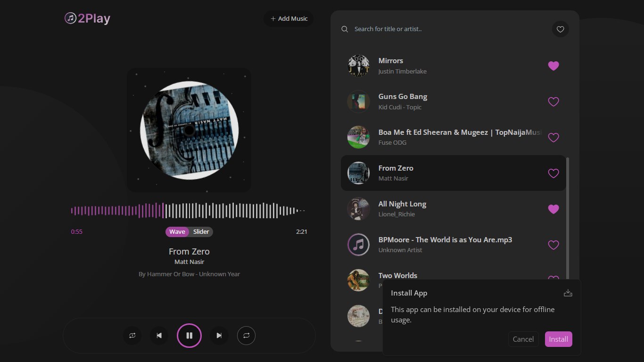Play Guns Go Bang by clicking its title
Viewport: 644px width, 362px height.
click(403, 97)
